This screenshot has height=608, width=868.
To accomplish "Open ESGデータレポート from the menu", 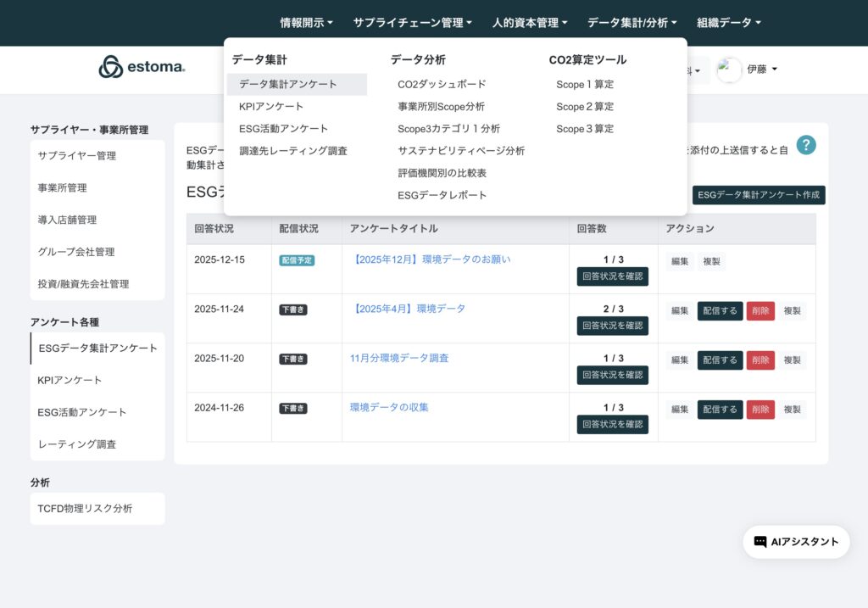I will pos(442,195).
